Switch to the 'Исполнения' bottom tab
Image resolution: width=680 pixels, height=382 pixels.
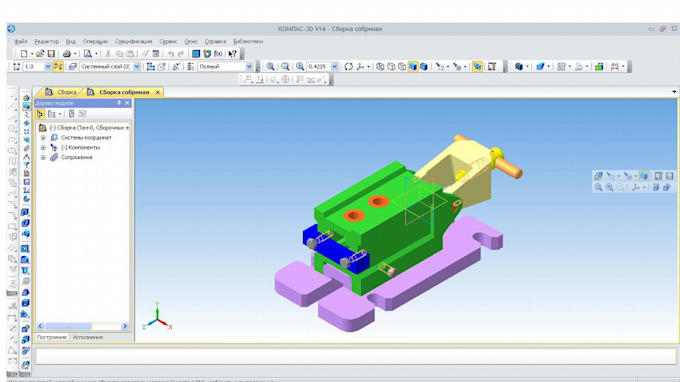pos(88,337)
